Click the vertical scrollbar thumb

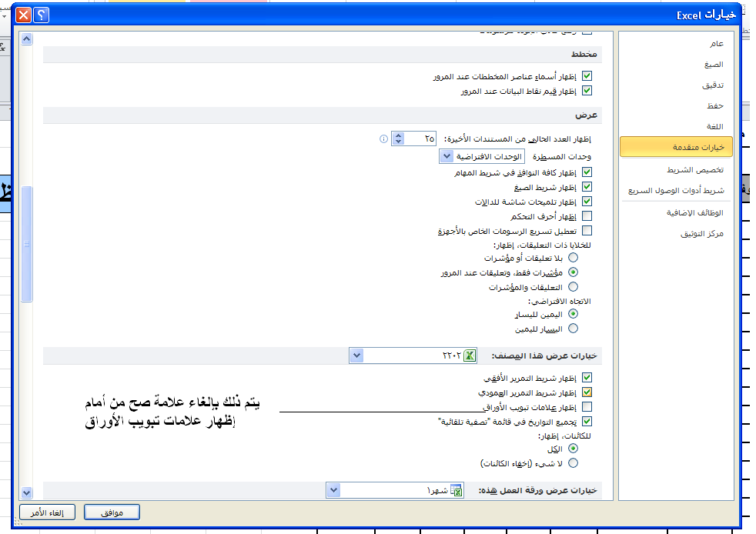point(27,244)
